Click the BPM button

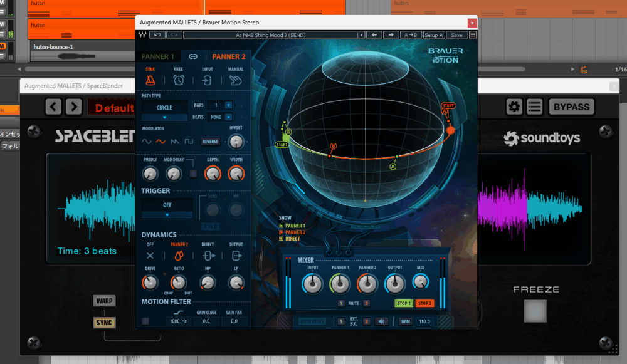406,321
